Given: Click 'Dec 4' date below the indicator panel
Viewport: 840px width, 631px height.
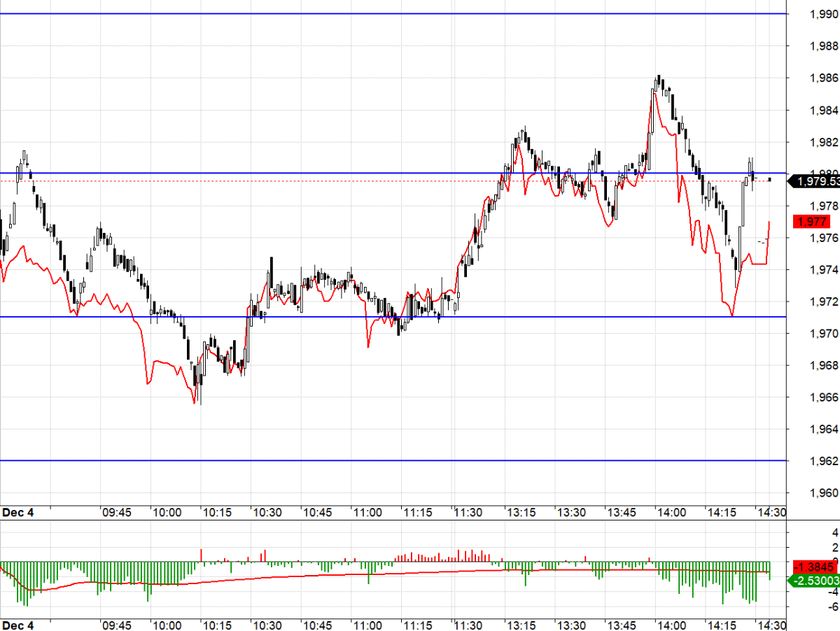Looking at the screenshot, I should [x=18, y=625].
